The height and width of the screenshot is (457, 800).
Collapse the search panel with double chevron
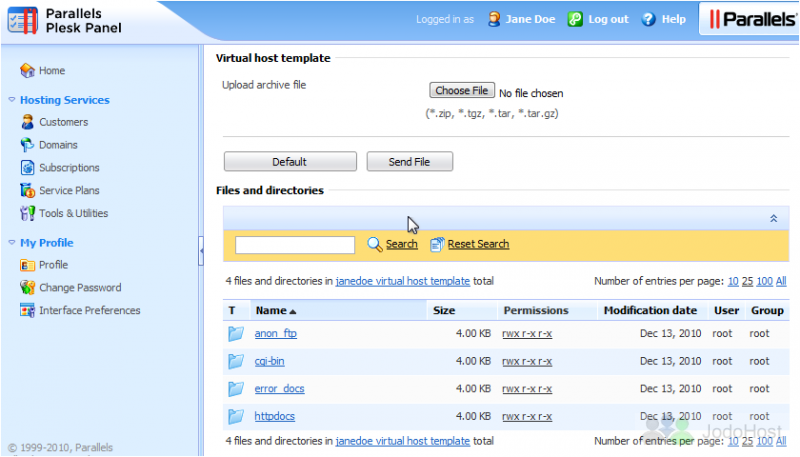773,218
